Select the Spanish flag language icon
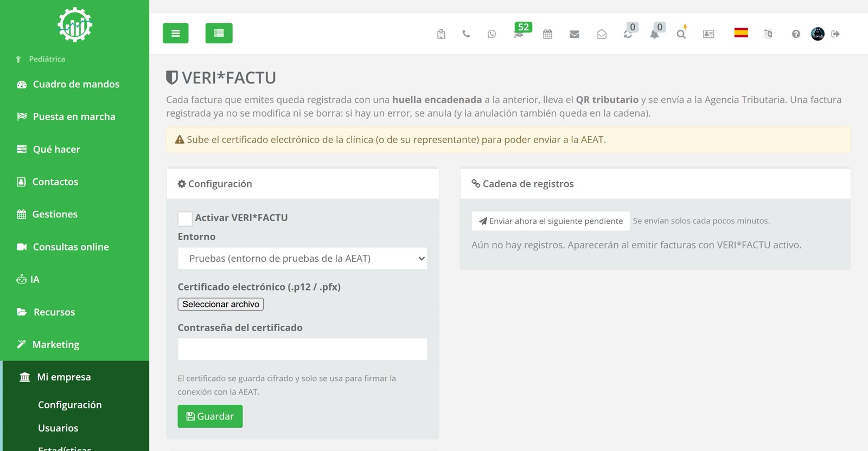Screen dimensions: 868x451 [741, 33]
